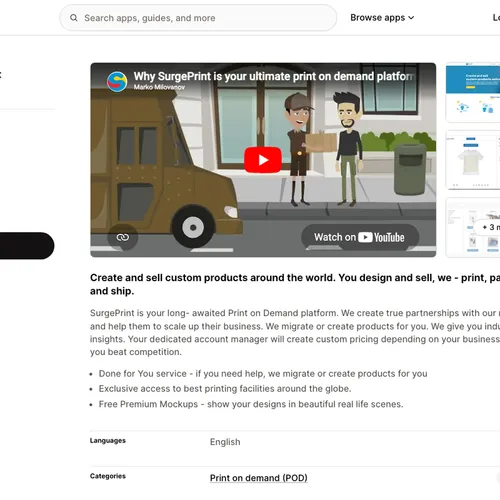Open the t-shirt mockup screenshot thumbnail
The image size is (500, 500).
click(473, 160)
